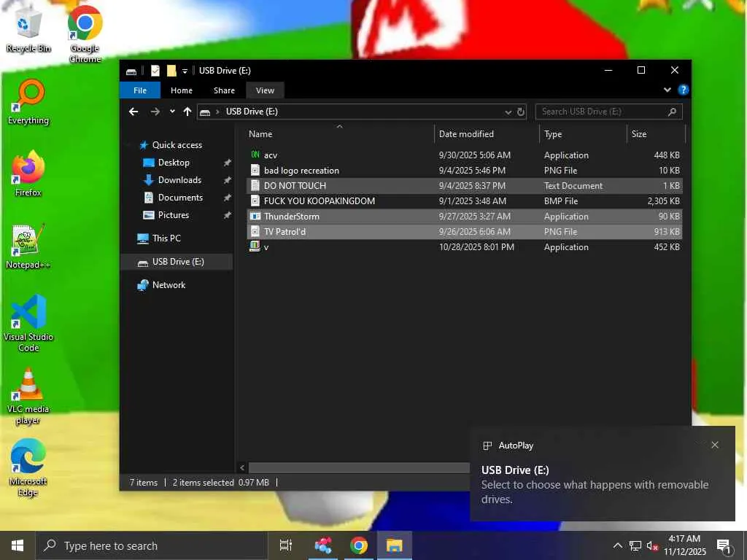This screenshot has width=747, height=560.
Task: Open address bar history dropdown
Action: coord(508,112)
